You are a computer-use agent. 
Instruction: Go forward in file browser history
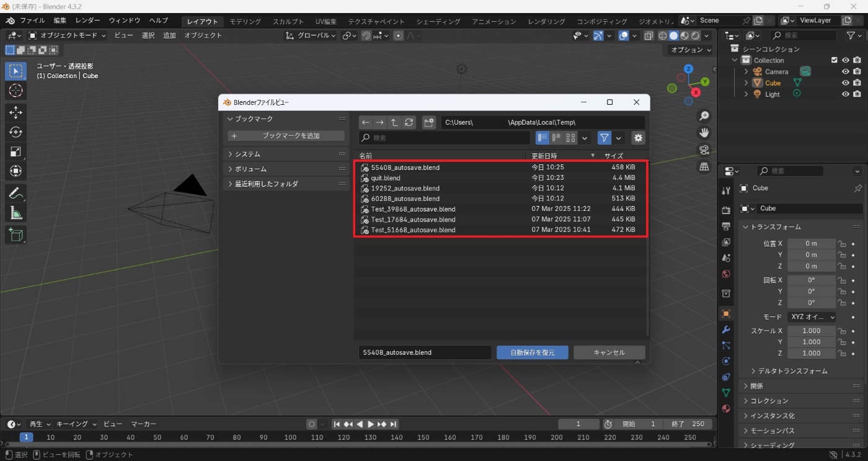pos(380,122)
